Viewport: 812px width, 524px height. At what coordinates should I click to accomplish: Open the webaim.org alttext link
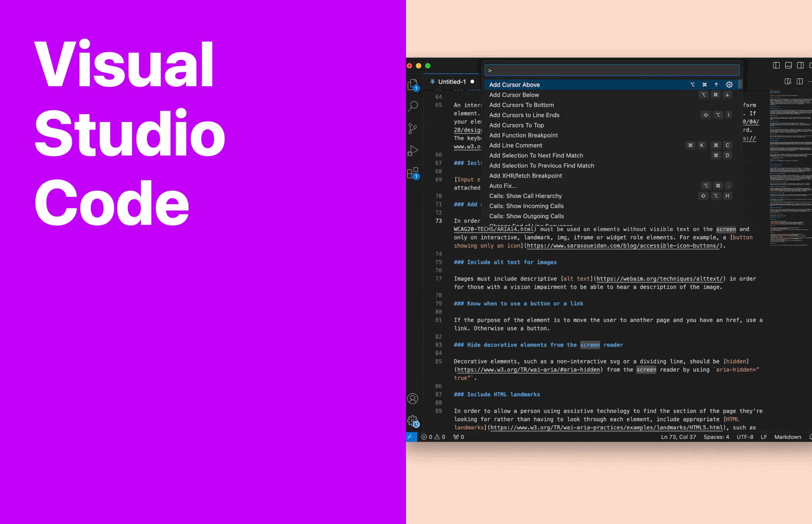(659, 279)
